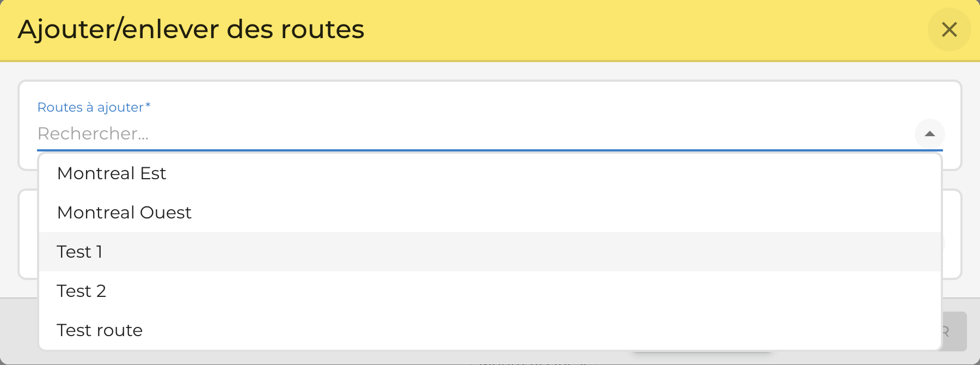Viewport: 980px width, 365px height.
Task: Click the Rechercher... placeholder text
Action: (x=93, y=133)
